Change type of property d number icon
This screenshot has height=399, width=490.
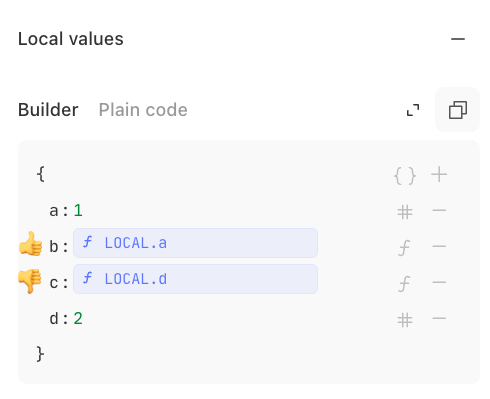click(405, 320)
